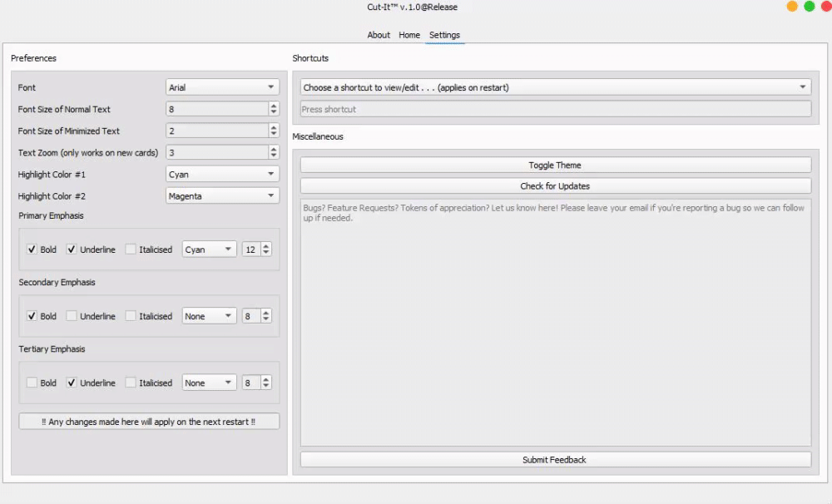
Task: Disable Underline in Tertiary Emphasis
Action: [72, 383]
